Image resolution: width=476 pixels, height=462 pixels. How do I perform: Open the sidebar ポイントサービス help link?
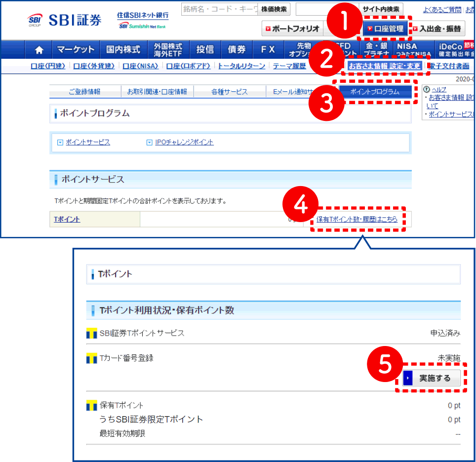tap(451, 115)
